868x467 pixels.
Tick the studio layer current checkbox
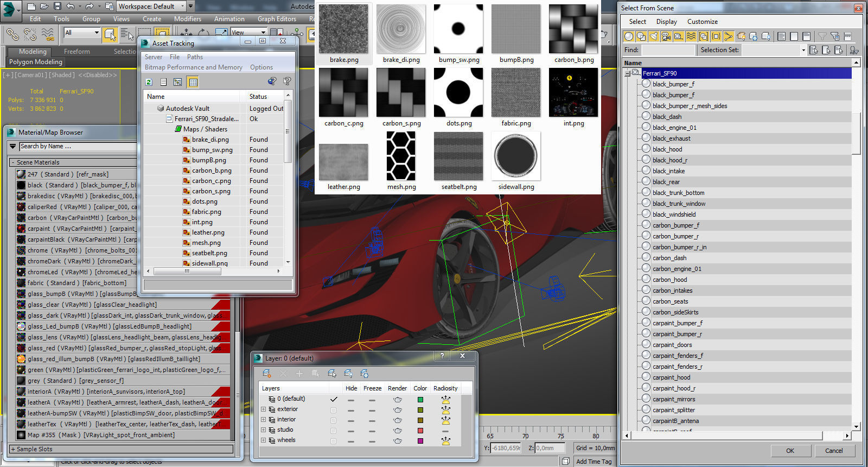coord(333,430)
